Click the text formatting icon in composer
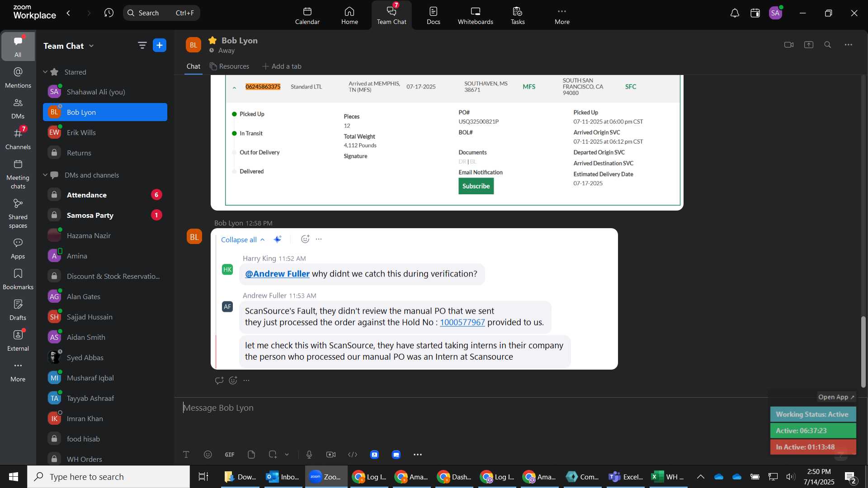868x488 pixels. (186, 455)
